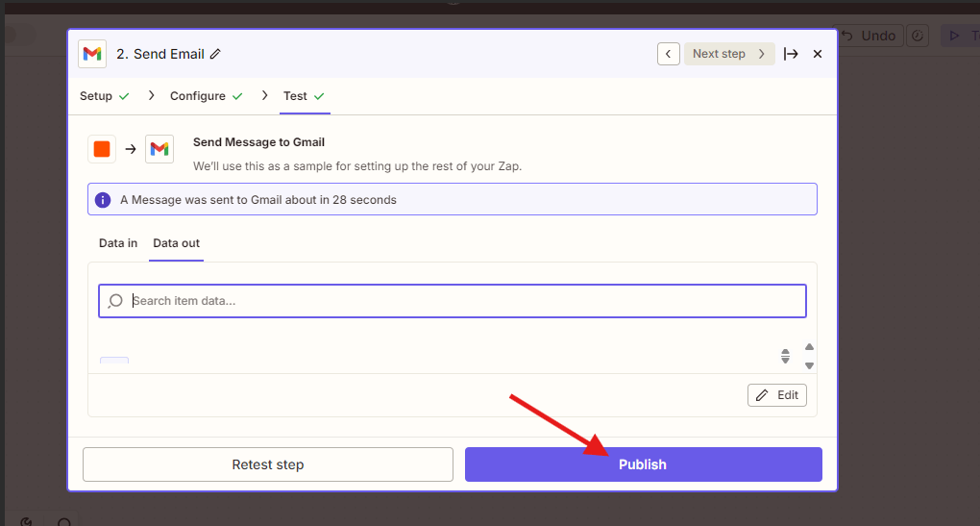This screenshot has width=980, height=526.
Task: Publish the Zap
Action: pos(643,464)
